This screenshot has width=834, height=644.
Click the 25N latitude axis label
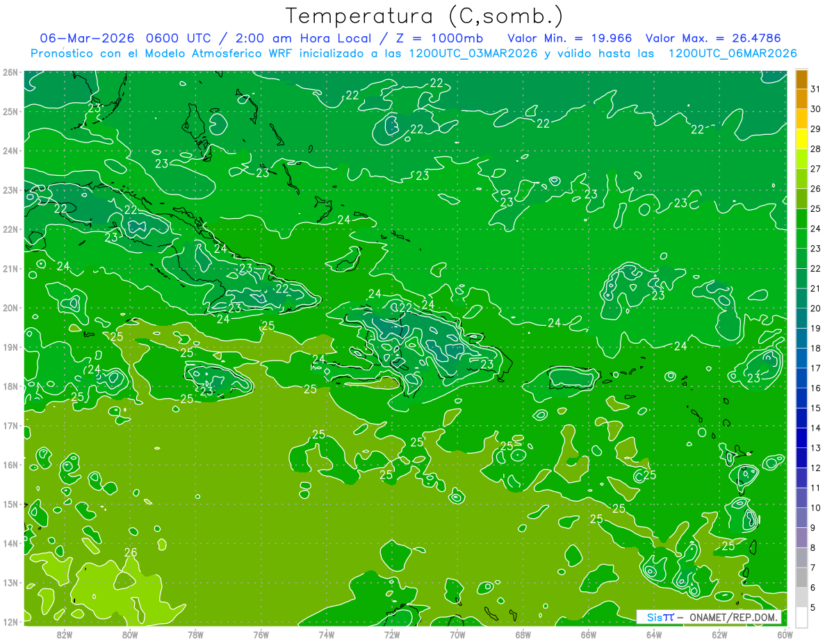click(10, 111)
